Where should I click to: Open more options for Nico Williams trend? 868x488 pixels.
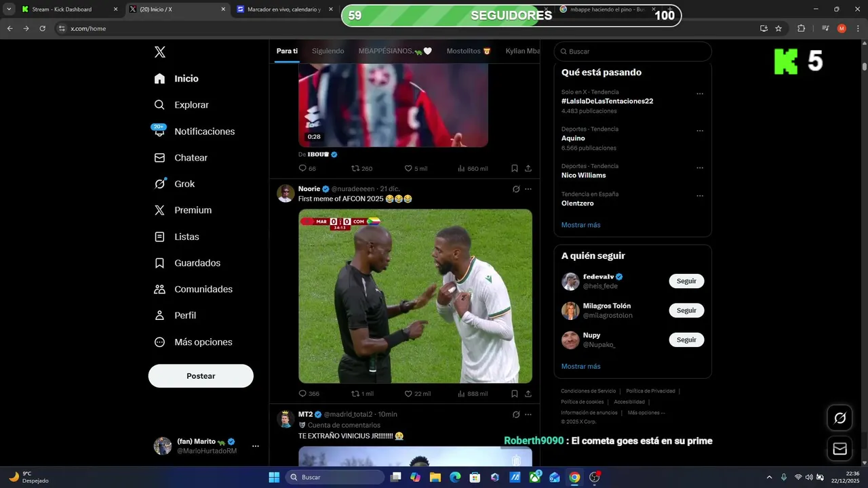(x=700, y=168)
